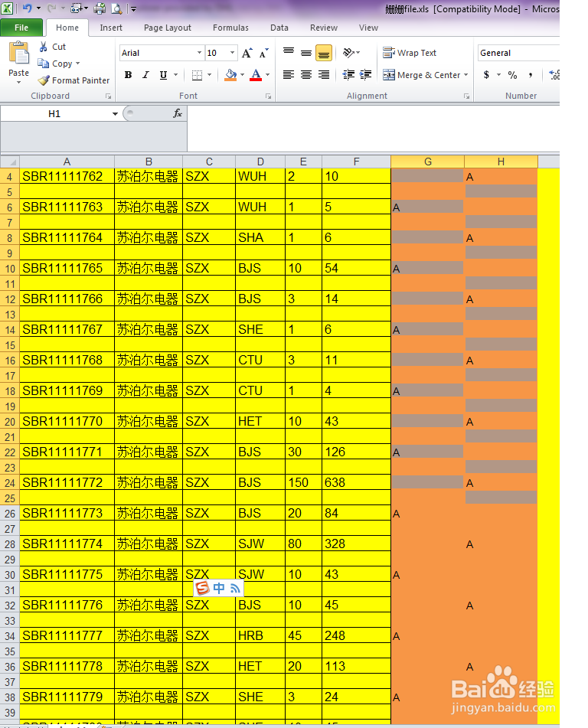Toggle Bold formatting
Image resolution: width=588 pixels, height=728 pixels.
[128, 75]
